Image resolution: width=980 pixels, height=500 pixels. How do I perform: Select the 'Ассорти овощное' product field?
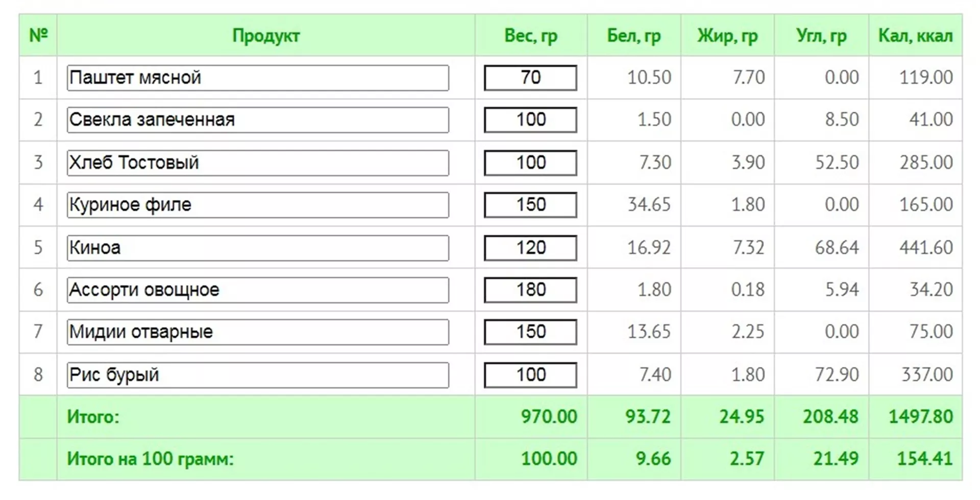(258, 290)
